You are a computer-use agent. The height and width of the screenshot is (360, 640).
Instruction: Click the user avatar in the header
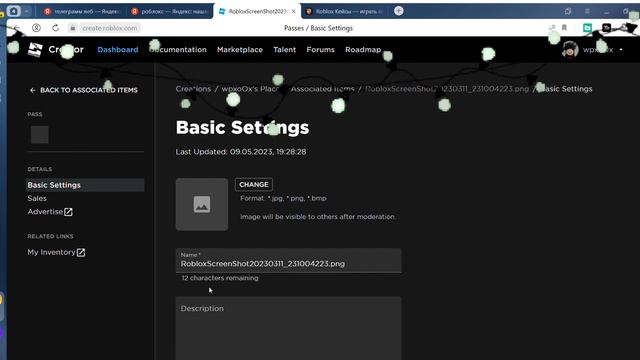point(570,50)
